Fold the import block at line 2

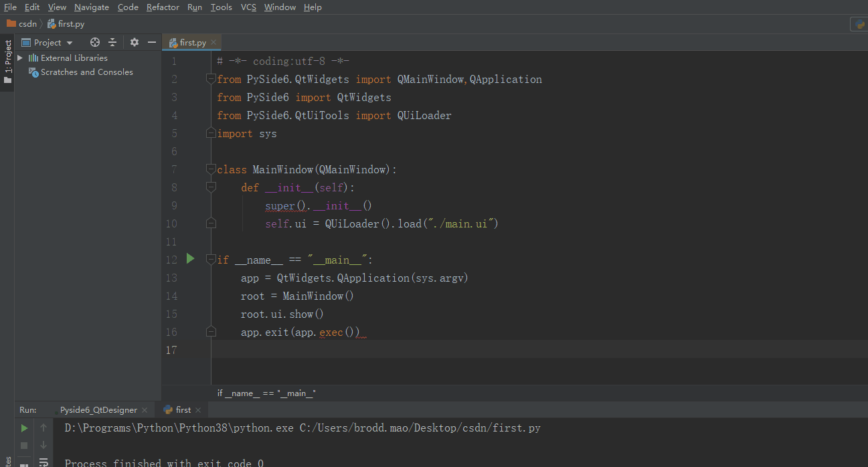[x=211, y=79]
